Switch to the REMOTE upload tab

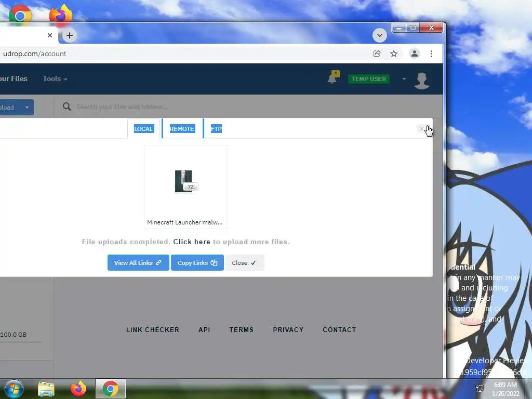[x=182, y=129]
